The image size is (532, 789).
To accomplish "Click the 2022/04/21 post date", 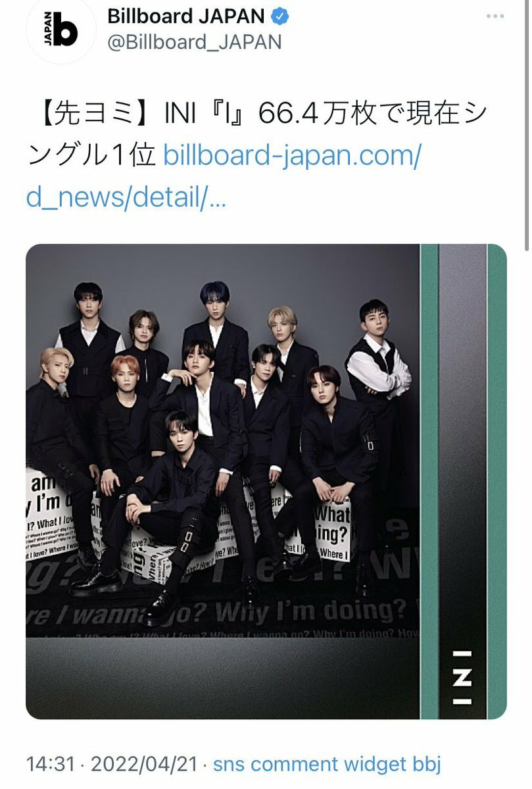I will point(144,764).
